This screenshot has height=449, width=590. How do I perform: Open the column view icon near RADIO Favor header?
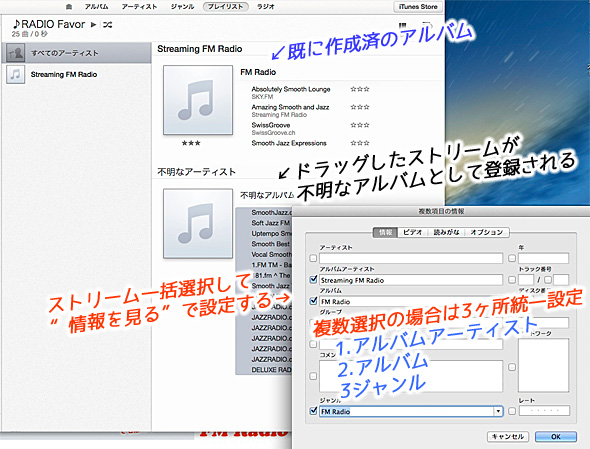click(x=403, y=26)
